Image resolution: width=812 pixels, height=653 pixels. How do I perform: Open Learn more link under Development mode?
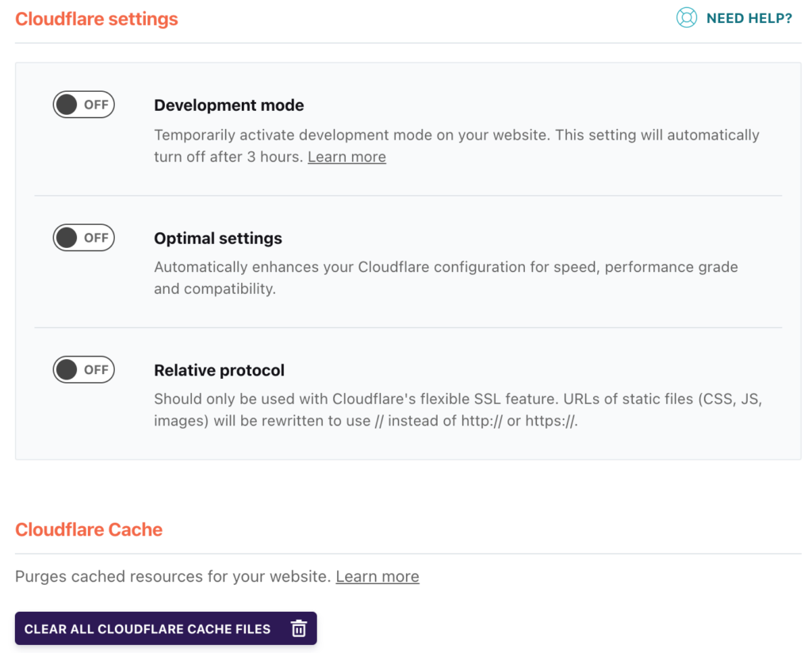pyautogui.click(x=347, y=157)
